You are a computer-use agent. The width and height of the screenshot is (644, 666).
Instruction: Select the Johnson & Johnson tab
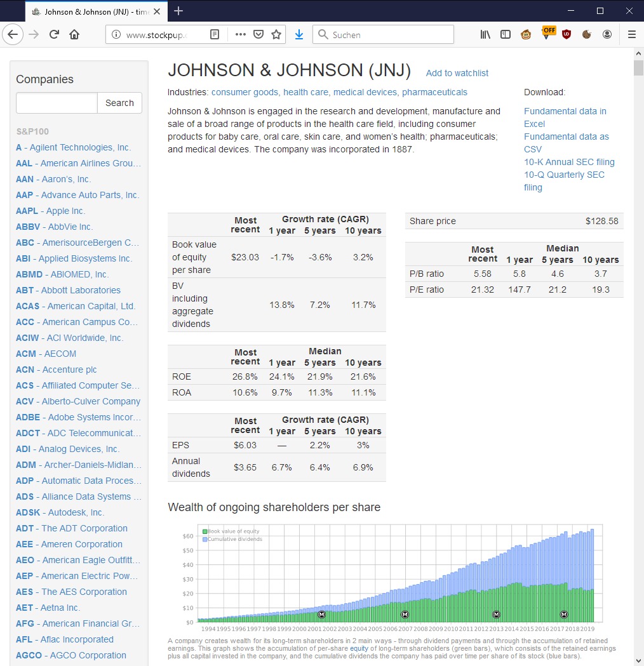(89, 11)
